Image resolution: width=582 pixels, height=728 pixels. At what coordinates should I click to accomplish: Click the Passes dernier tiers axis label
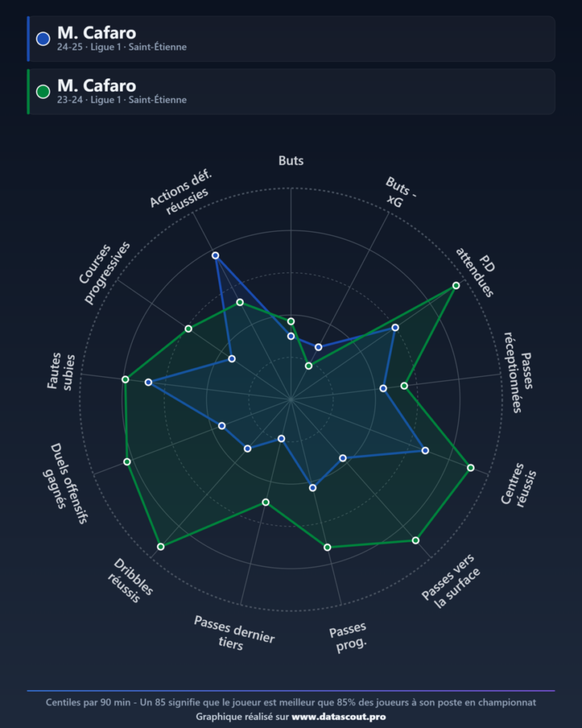(234, 633)
